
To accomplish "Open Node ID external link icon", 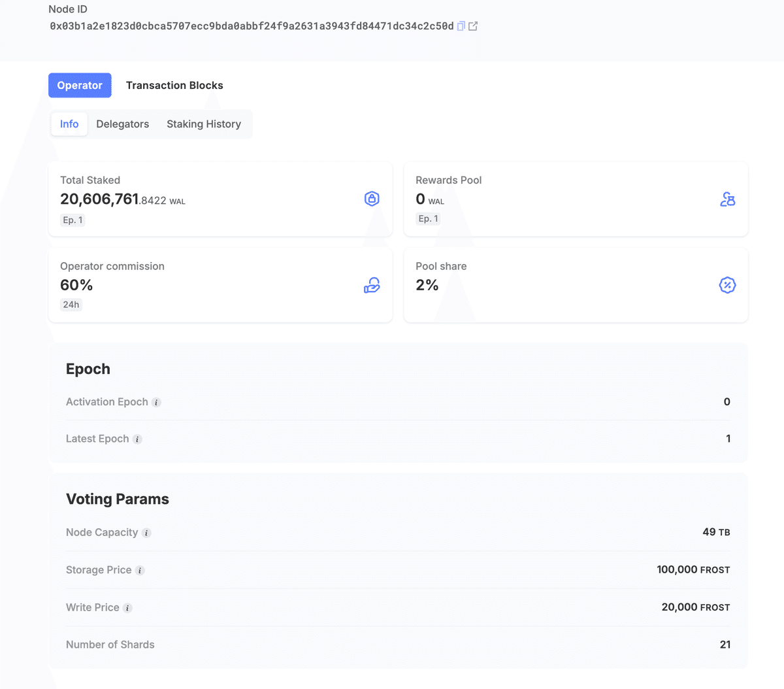I will click(473, 26).
